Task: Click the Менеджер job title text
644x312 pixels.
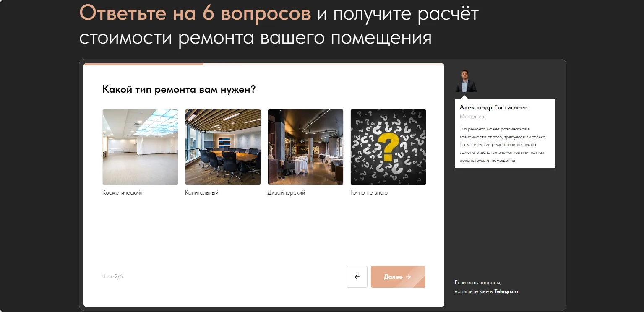Action: click(x=473, y=117)
